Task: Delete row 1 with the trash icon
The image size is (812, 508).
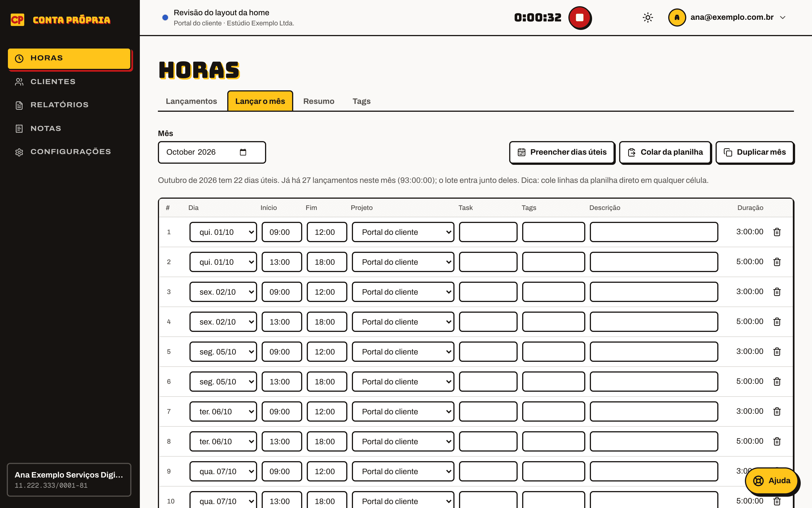Action: (x=777, y=232)
